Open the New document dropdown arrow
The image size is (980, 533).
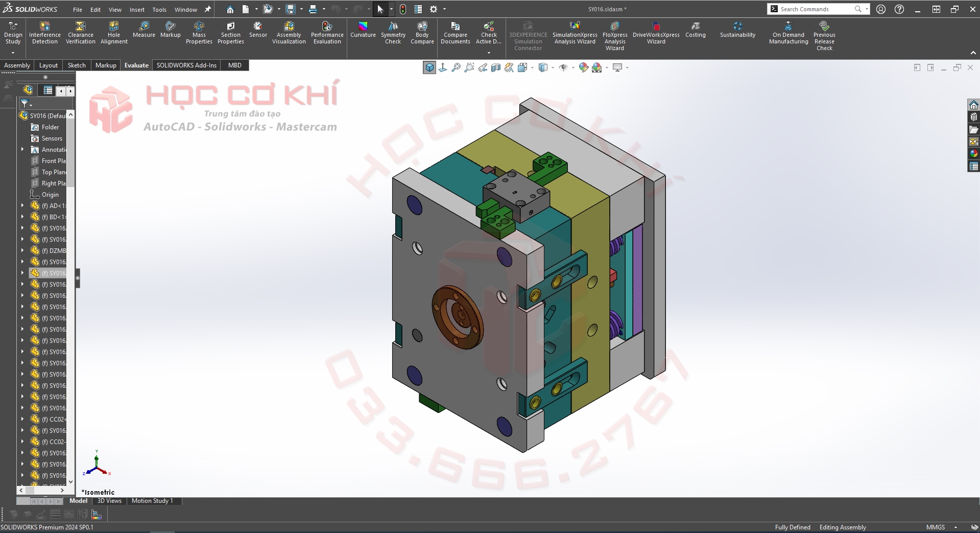pyautogui.click(x=256, y=9)
